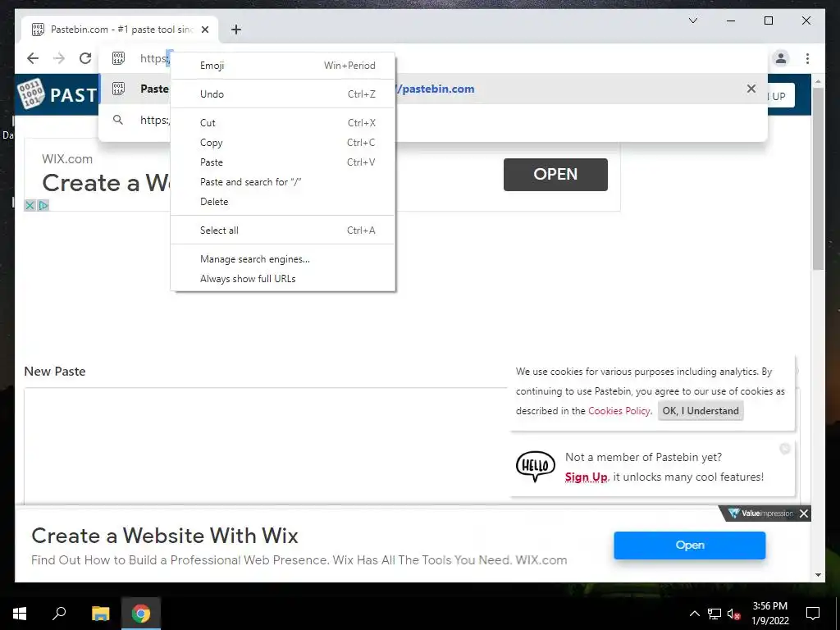Go back with the browser back arrow
Viewport: 840px width, 630px height.
coord(33,58)
